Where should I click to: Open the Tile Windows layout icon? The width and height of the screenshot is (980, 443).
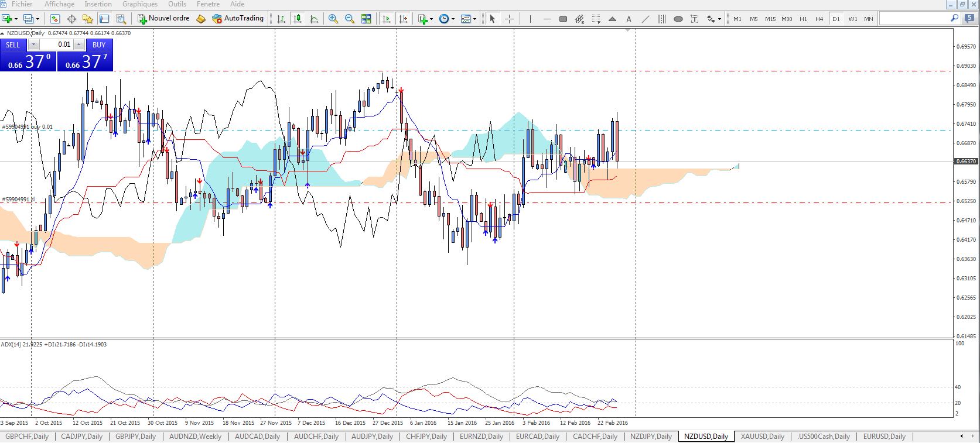(x=366, y=19)
